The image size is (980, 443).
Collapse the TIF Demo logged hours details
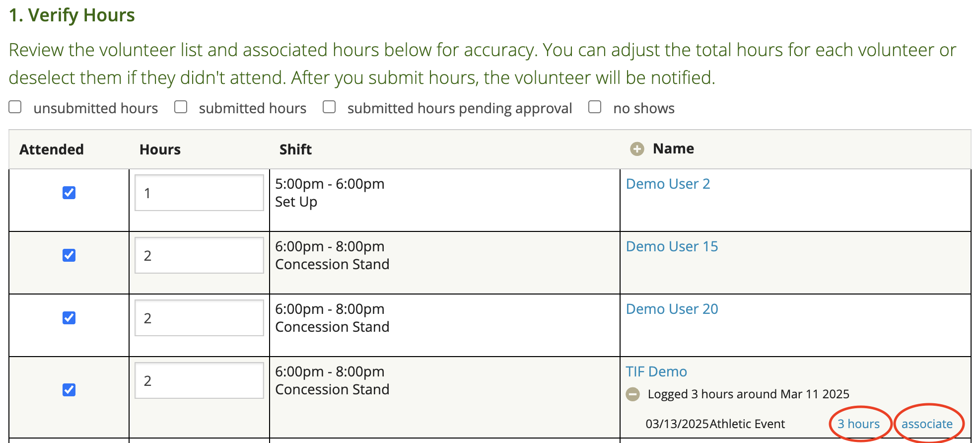632,394
